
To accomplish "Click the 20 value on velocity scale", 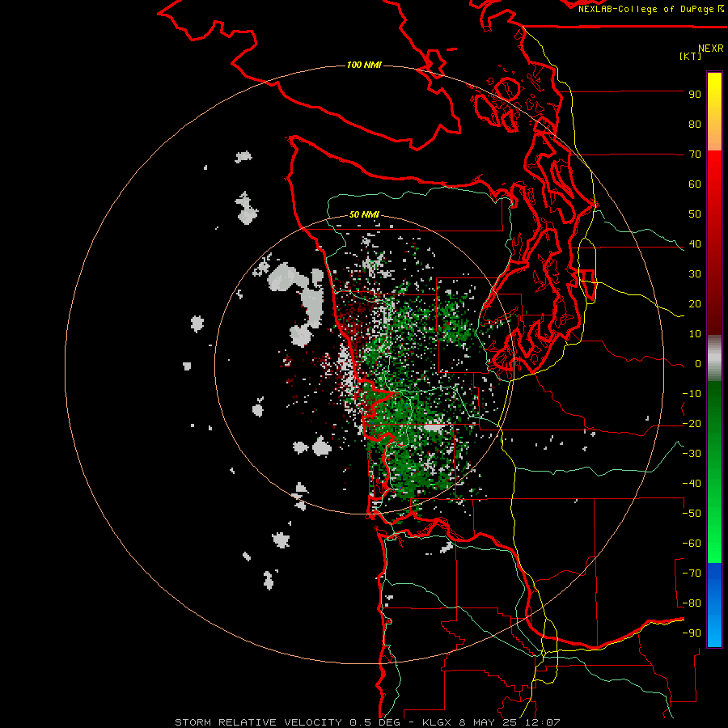I will 695,304.
